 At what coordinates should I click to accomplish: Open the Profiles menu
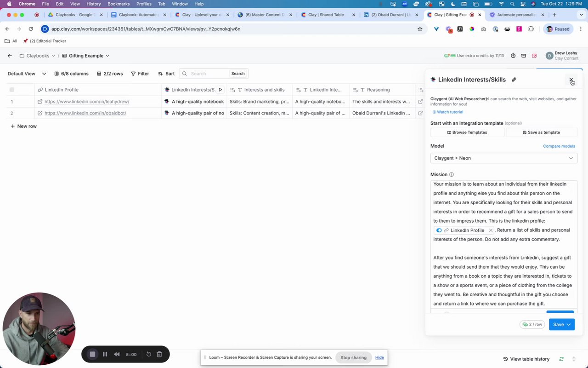144,4
